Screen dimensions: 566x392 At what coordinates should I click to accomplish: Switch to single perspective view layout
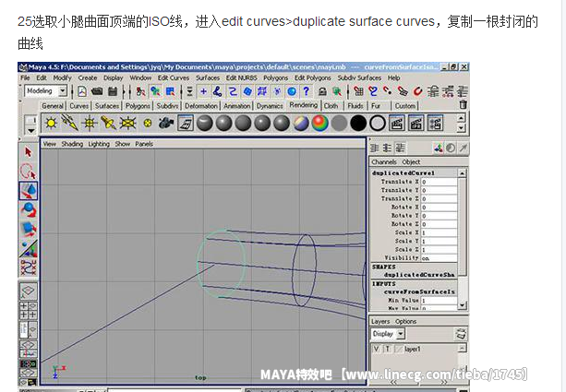[x=28, y=291]
